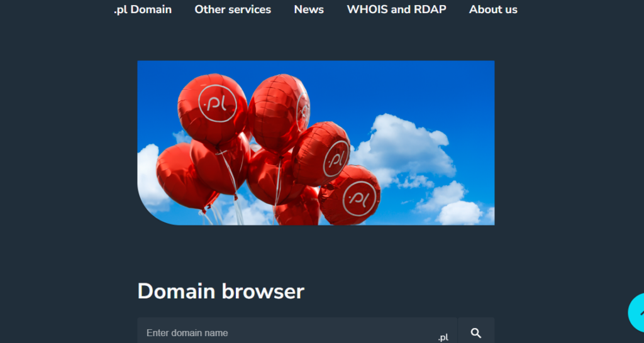Image resolution: width=644 pixels, height=343 pixels.
Task: Go to the News section
Action: tap(309, 9)
